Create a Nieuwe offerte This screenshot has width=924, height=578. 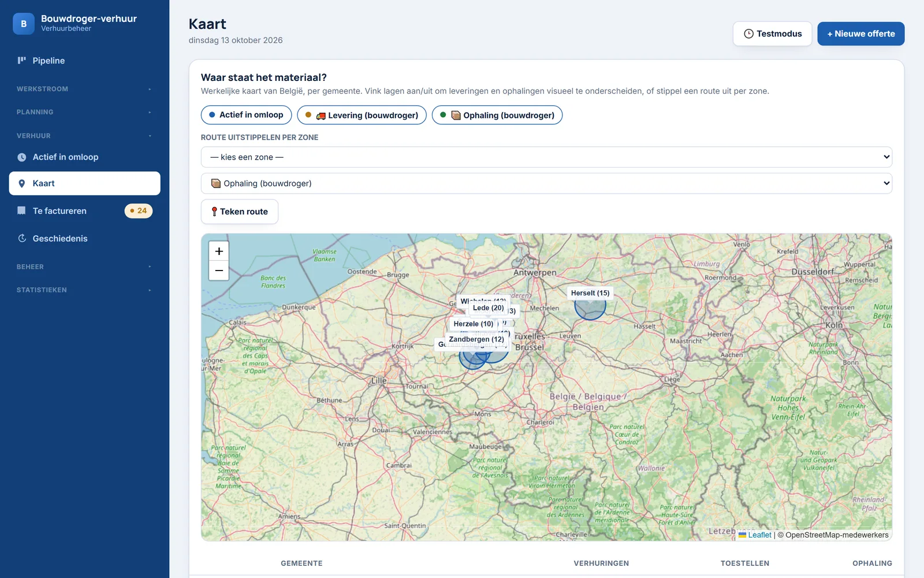(860, 34)
